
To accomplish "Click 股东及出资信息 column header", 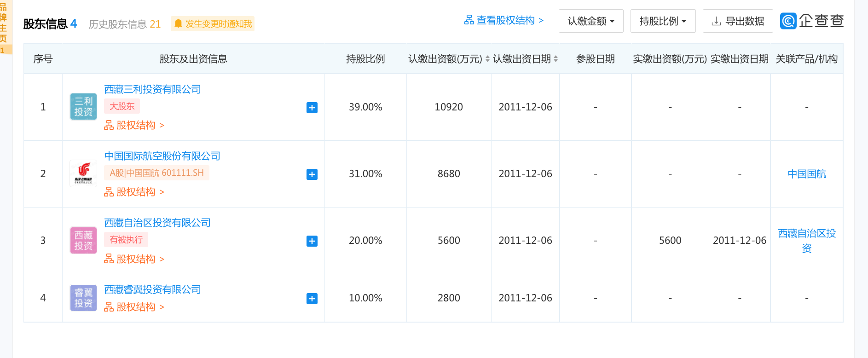I will pos(193,59).
